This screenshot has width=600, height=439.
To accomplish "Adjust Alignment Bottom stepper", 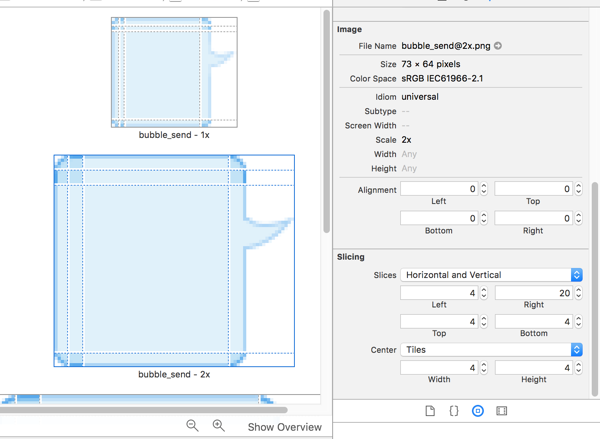I will point(484,218).
